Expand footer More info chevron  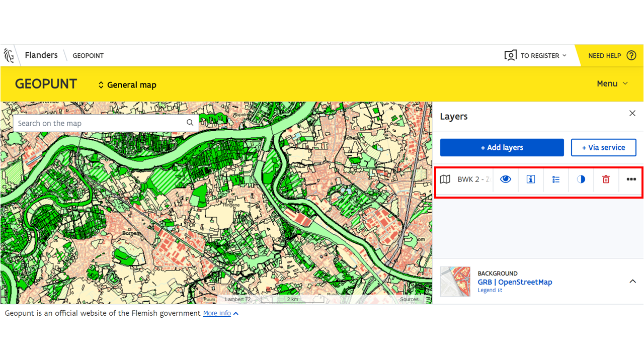(x=236, y=314)
